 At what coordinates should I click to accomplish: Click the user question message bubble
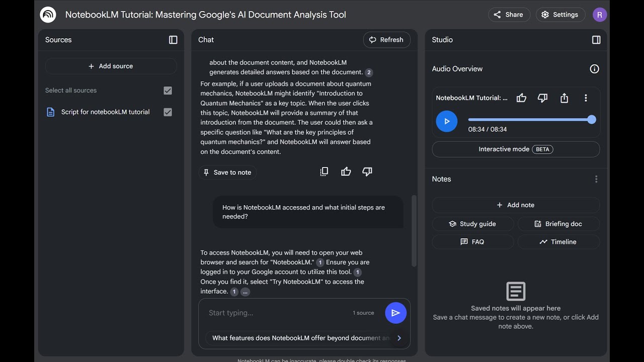tap(308, 212)
